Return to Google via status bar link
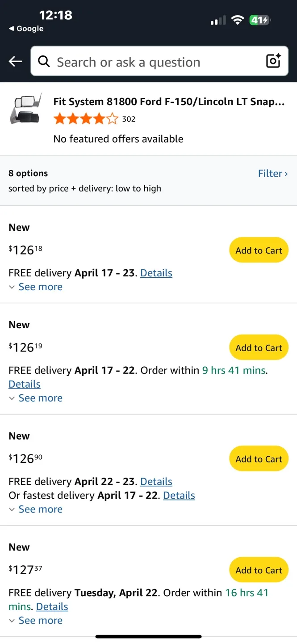Image resolution: width=297 pixels, height=644 pixels. [26, 29]
